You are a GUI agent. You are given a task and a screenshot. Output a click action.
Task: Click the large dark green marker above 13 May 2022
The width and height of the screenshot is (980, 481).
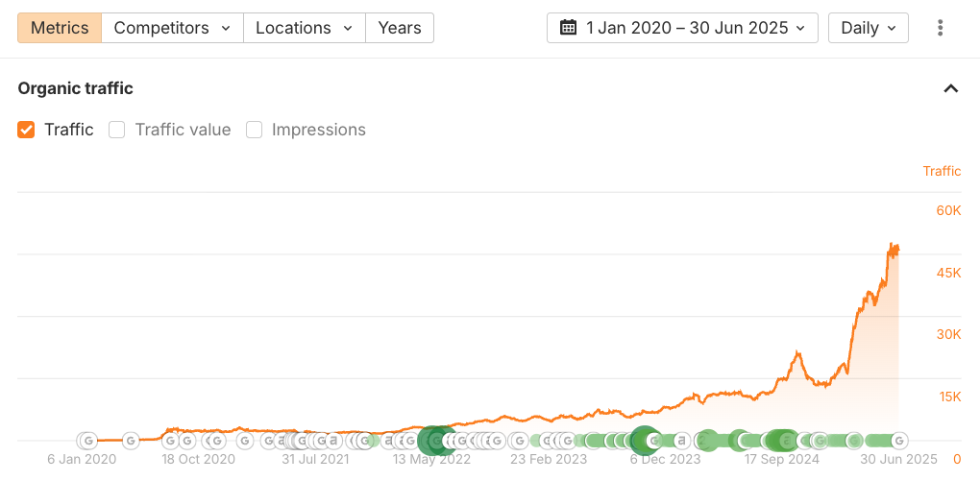[x=431, y=441]
